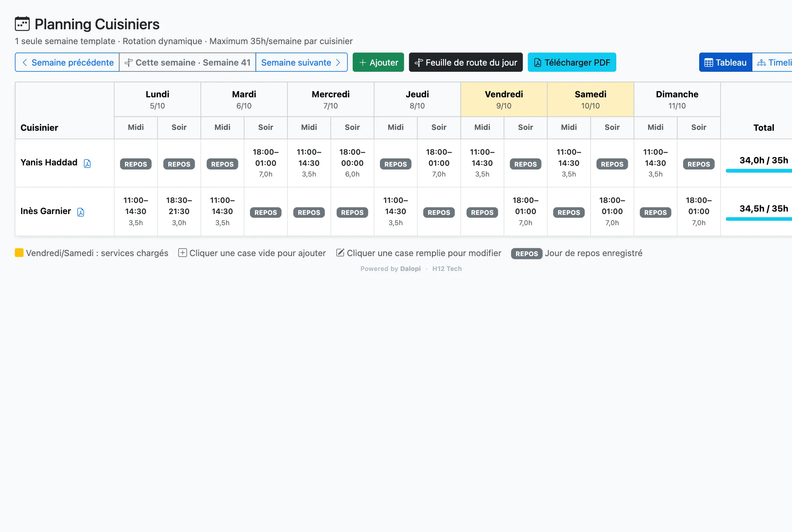Image resolution: width=792 pixels, height=532 pixels.
Task: Download PDF for Inès Garnier
Action: 80,212
